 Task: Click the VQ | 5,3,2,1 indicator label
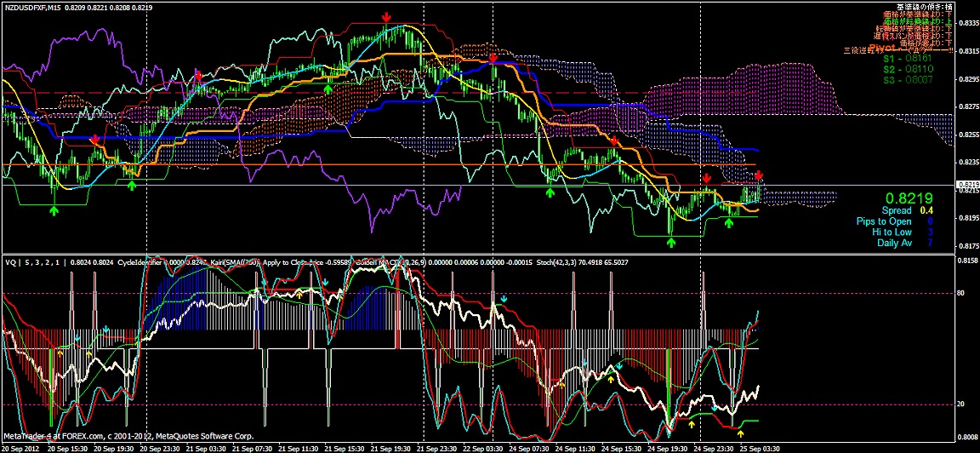(x=34, y=263)
